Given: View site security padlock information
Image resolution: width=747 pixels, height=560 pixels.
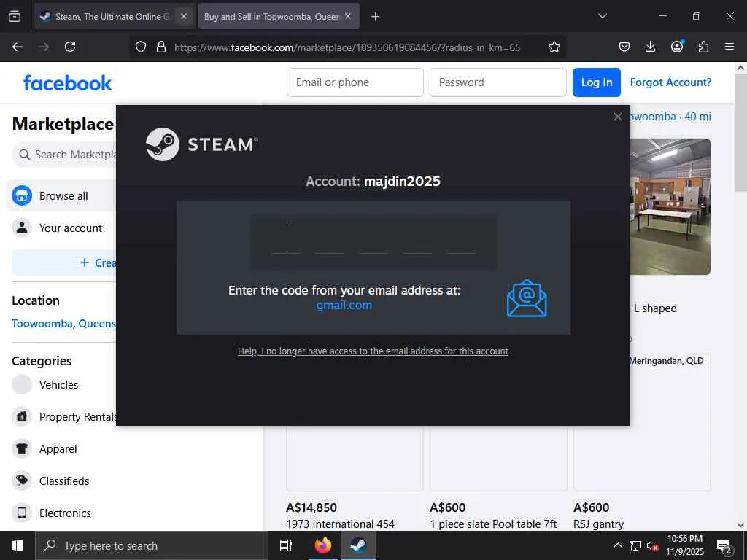Looking at the screenshot, I should (x=161, y=47).
